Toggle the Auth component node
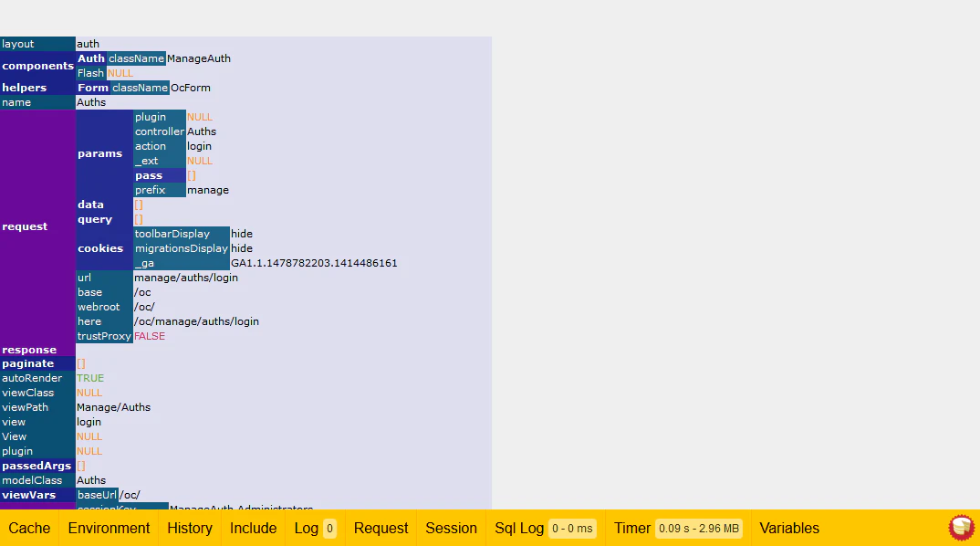Viewport: 980px width, 546px height. point(91,58)
